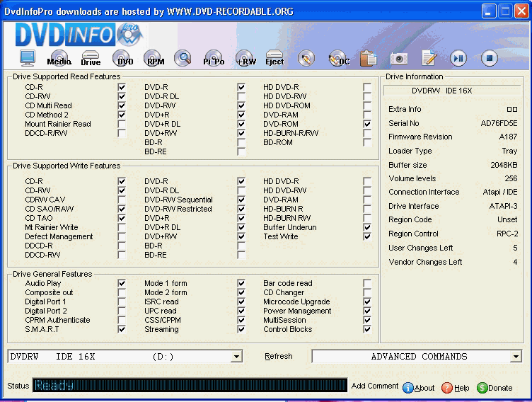This screenshot has height=402, width=532.
Task: Click the Pi Po scan icon
Action: tap(214, 59)
